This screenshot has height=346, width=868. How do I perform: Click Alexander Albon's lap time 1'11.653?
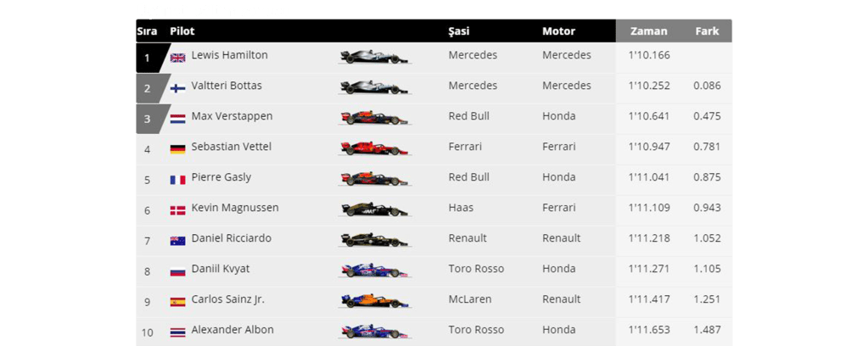648,330
